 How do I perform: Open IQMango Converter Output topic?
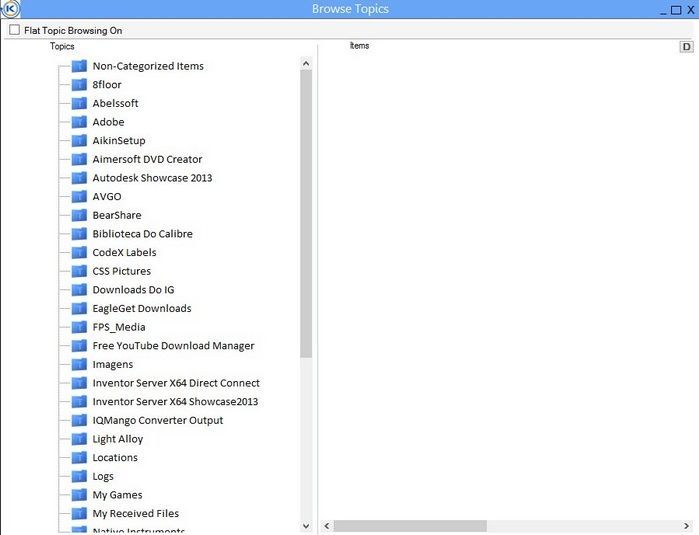(158, 420)
